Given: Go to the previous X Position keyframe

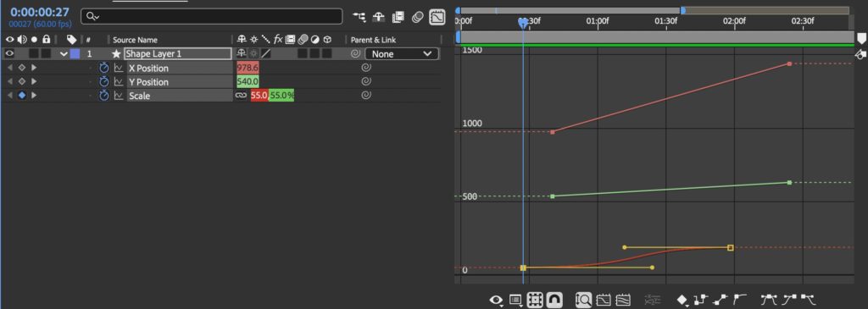Looking at the screenshot, I should [9, 68].
